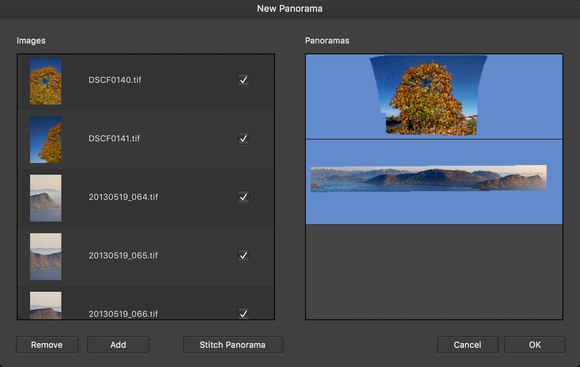Click the 20130519_064.tif mountain thumbnail
This screenshot has width=580, height=367.
click(x=45, y=198)
